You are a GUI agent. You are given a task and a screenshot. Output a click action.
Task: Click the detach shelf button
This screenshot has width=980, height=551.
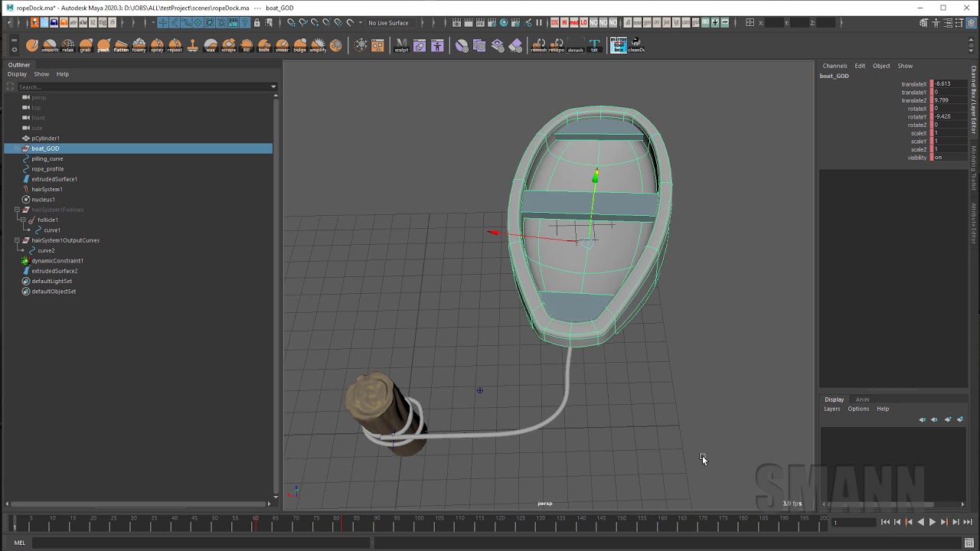(575, 45)
